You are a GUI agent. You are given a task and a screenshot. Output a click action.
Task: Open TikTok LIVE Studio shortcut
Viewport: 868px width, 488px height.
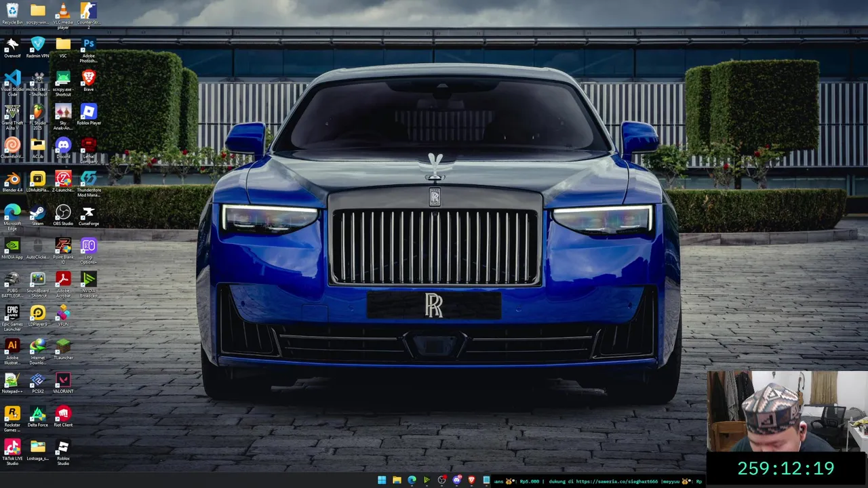[x=12, y=451]
